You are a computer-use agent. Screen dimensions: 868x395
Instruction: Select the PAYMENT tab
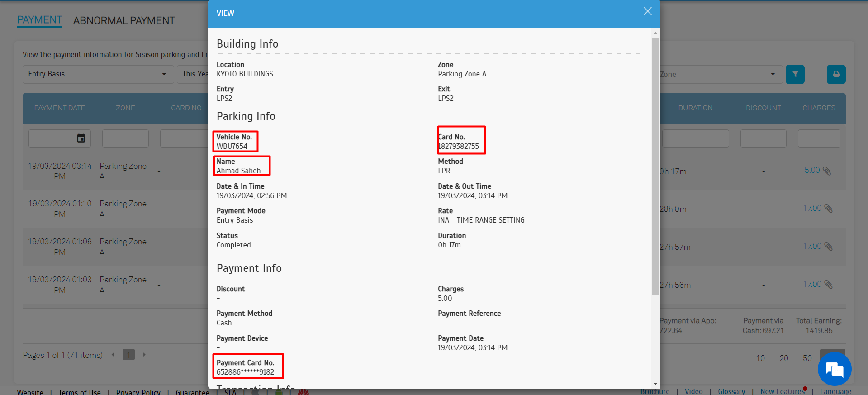point(39,20)
